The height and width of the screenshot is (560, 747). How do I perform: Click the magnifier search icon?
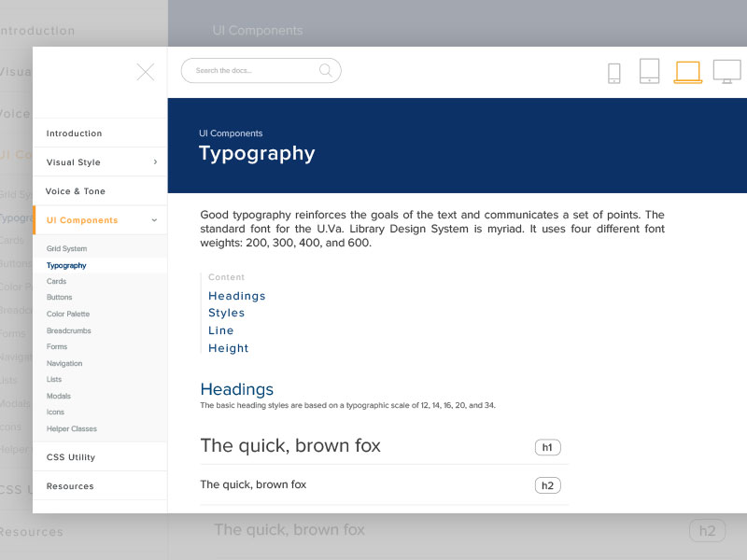[x=326, y=71]
